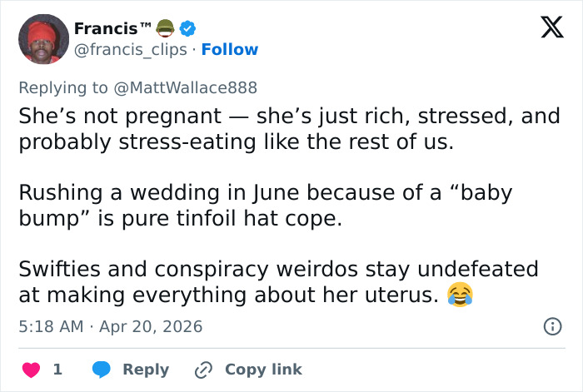Click the 5:18 AM Apr 20, 2026 timestamp
The height and width of the screenshot is (392, 583).
pyautogui.click(x=110, y=327)
